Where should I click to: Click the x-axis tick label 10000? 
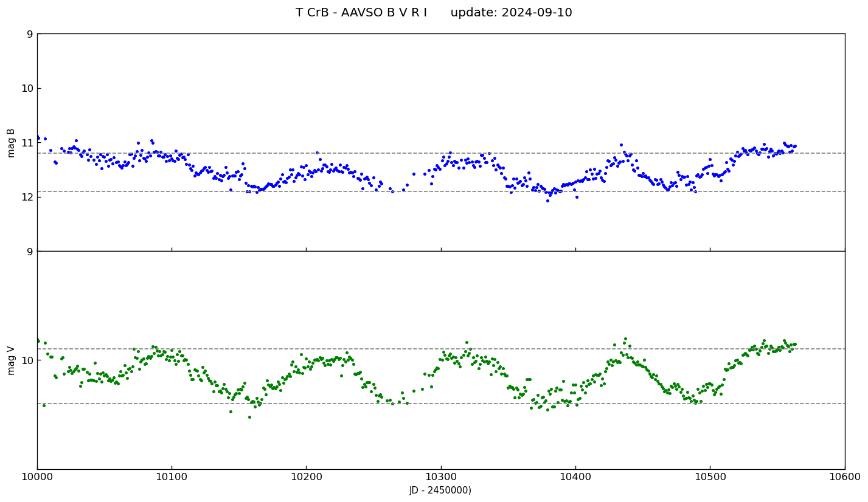coord(37,478)
